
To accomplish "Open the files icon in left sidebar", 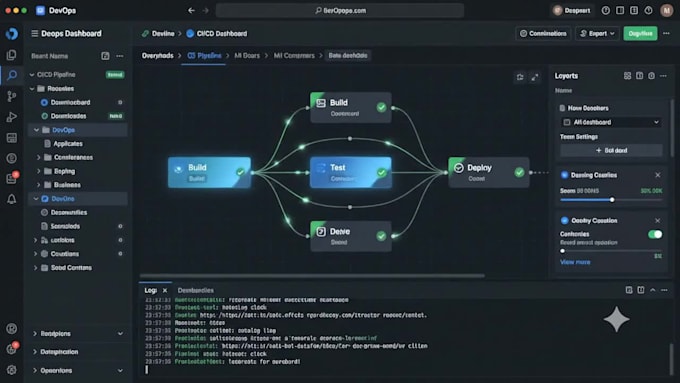I will (x=12, y=55).
